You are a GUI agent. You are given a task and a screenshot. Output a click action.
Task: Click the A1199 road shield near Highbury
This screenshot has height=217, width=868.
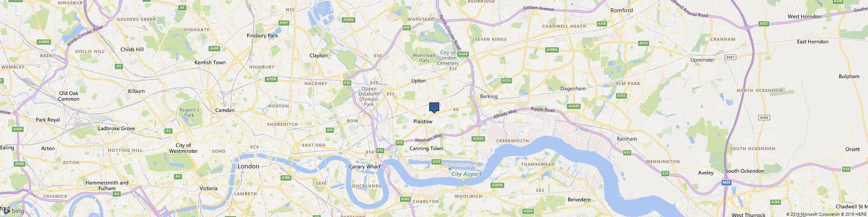(x=271, y=79)
